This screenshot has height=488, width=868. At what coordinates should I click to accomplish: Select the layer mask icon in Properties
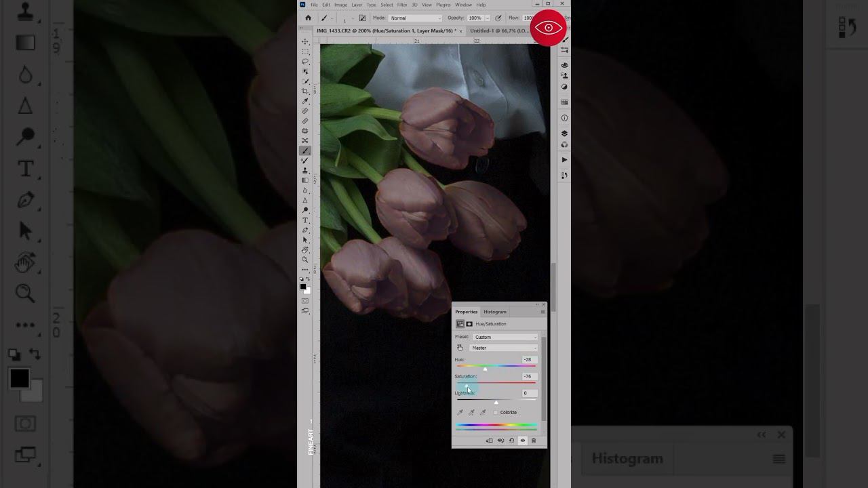pos(469,324)
